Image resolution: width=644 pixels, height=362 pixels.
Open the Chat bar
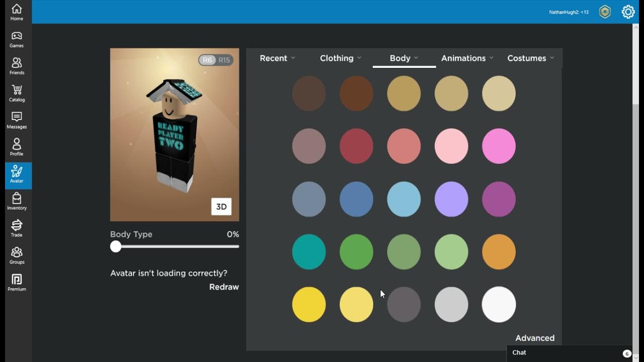(569, 353)
